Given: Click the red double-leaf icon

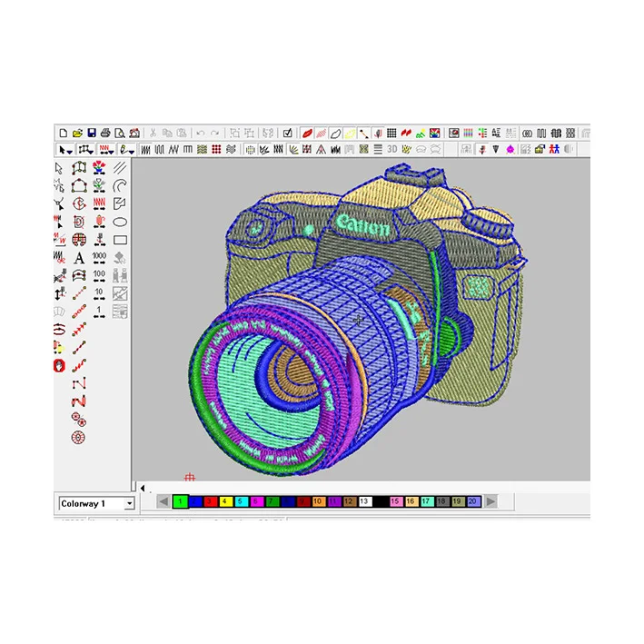Looking at the screenshot, I should click(406, 134).
